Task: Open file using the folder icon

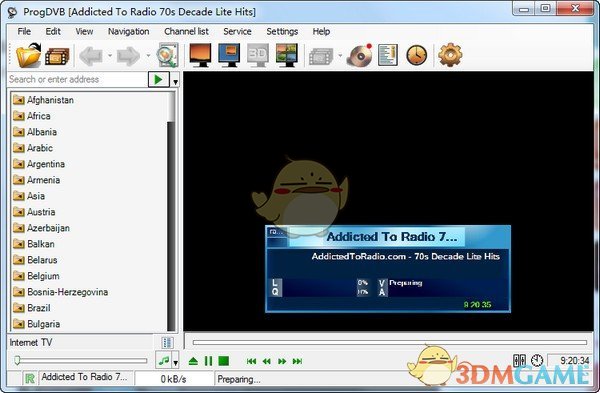Action: (28, 56)
